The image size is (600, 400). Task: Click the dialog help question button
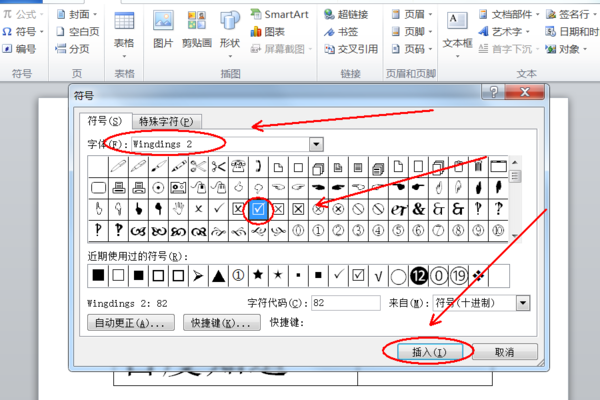(x=494, y=92)
